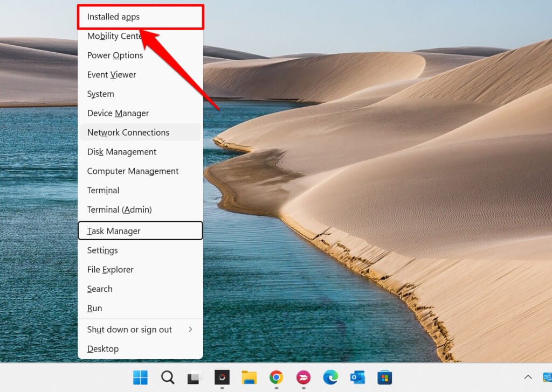This screenshot has width=552, height=392.
Task: Open Terminal (non-admin)
Action: pyautogui.click(x=140, y=191)
